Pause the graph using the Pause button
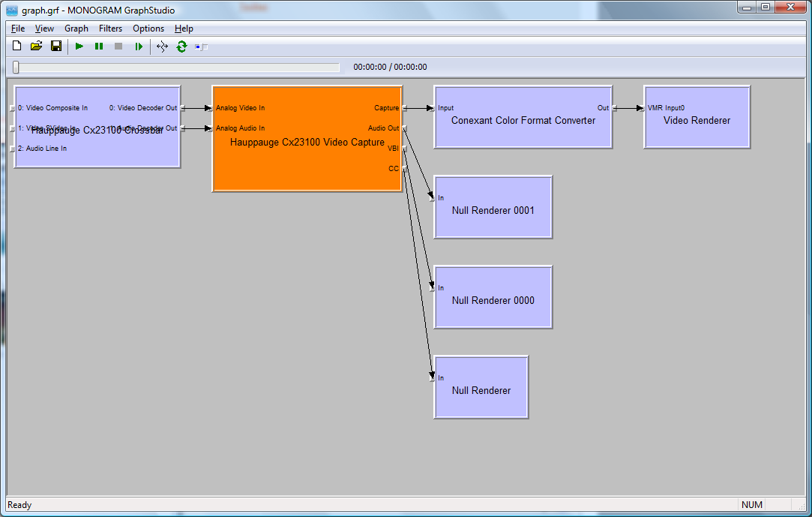Viewport: 812px width, 517px height. (x=99, y=47)
